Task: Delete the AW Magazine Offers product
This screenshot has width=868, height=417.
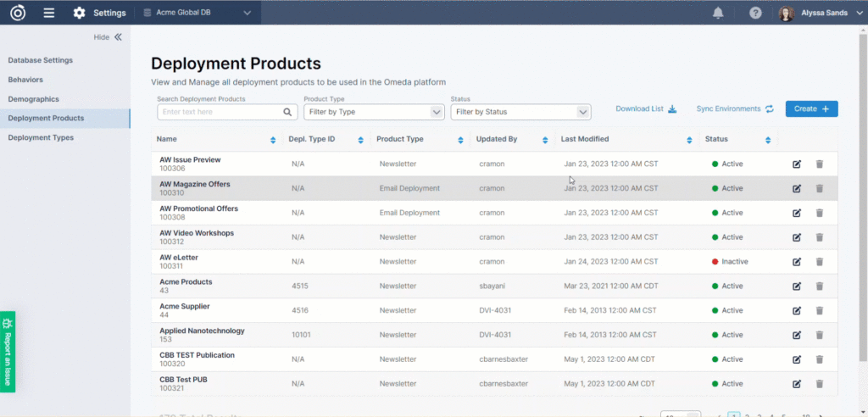Action: pyautogui.click(x=819, y=188)
